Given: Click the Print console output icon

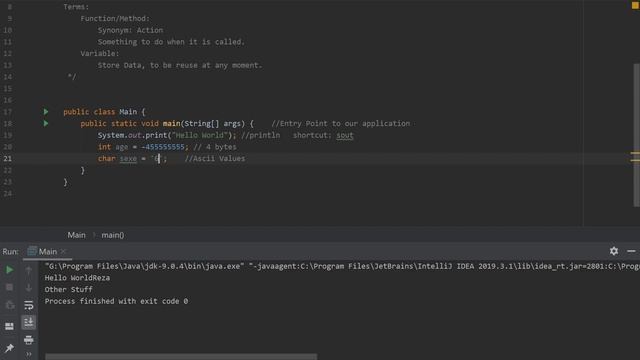Looking at the screenshot, I should coord(29,340).
